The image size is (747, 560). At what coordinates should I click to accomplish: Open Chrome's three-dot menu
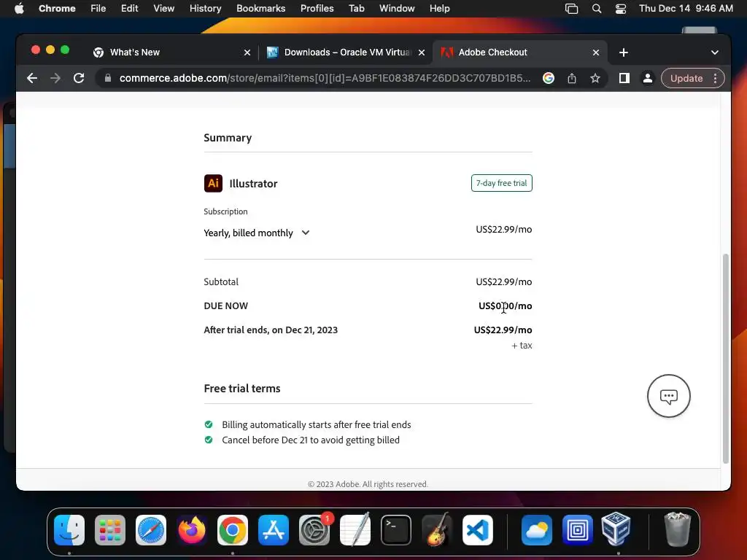click(x=715, y=78)
